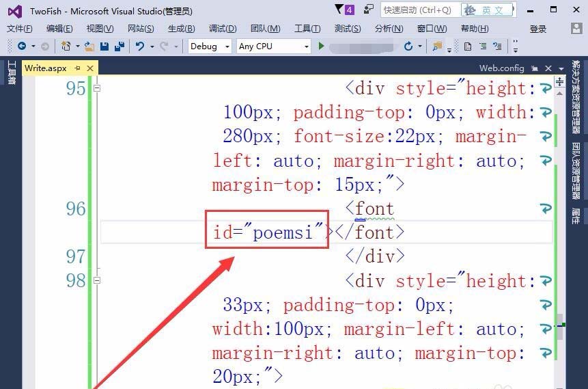
Task: Open the 视图(V) menu
Action: point(100,29)
